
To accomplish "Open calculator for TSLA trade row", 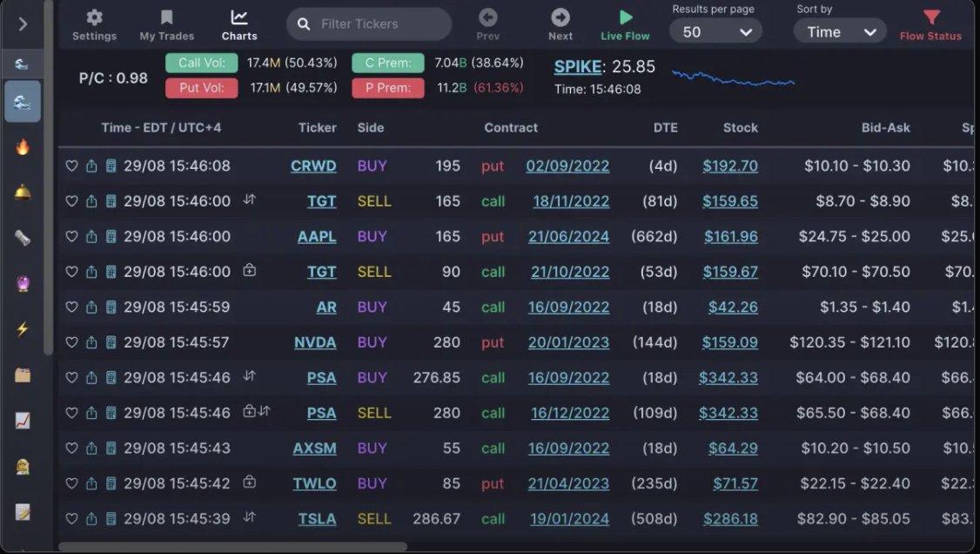I will click(x=111, y=518).
